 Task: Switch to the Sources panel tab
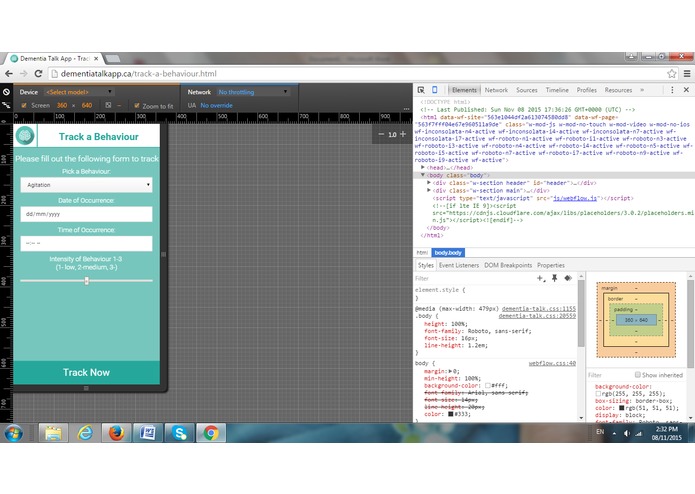(527, 90)
